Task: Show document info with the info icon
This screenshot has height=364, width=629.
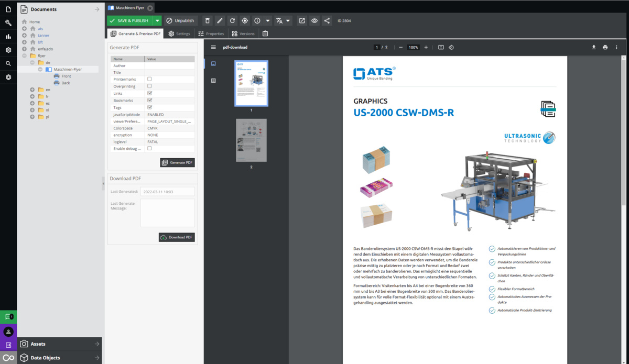Action: pos(257,20)
